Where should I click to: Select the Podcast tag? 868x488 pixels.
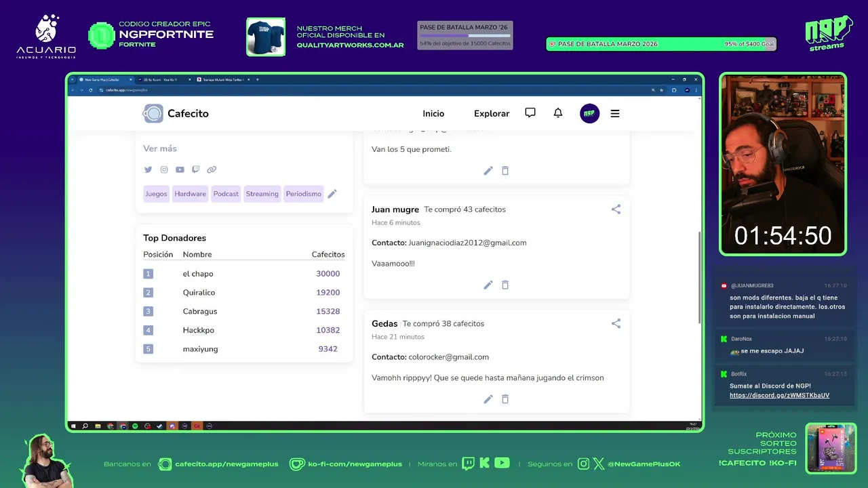pyautogui.click(x=226, y=194)
